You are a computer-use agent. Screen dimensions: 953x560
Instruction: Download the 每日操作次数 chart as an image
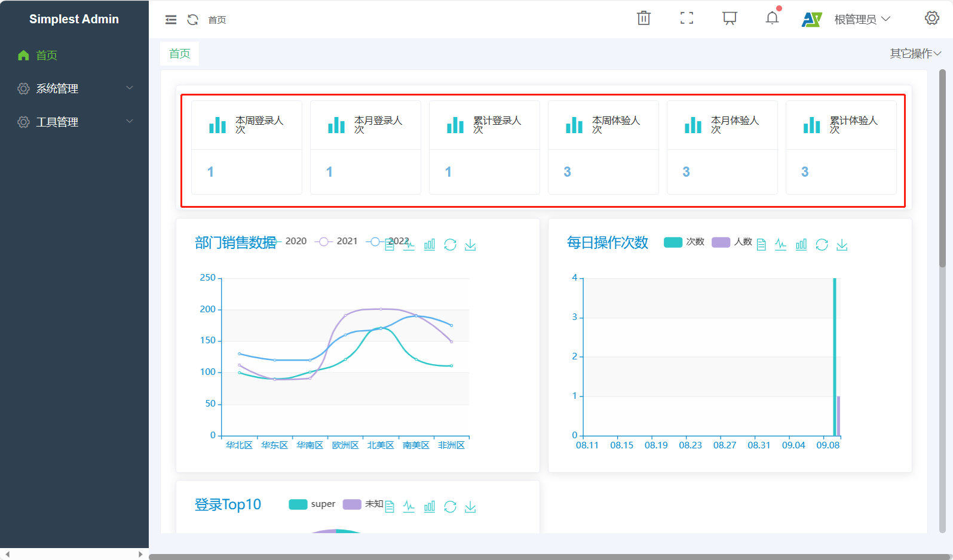[x=842, y=245]
